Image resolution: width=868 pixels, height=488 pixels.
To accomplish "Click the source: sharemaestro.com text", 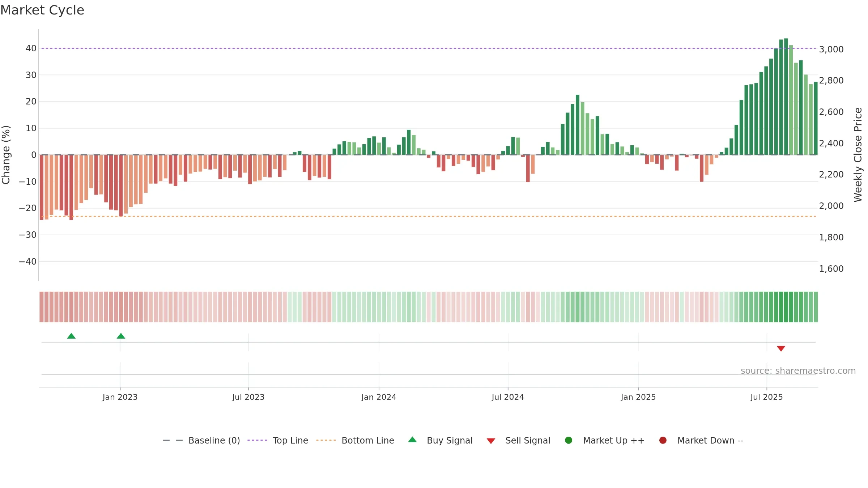I will (x=798, y=371).
